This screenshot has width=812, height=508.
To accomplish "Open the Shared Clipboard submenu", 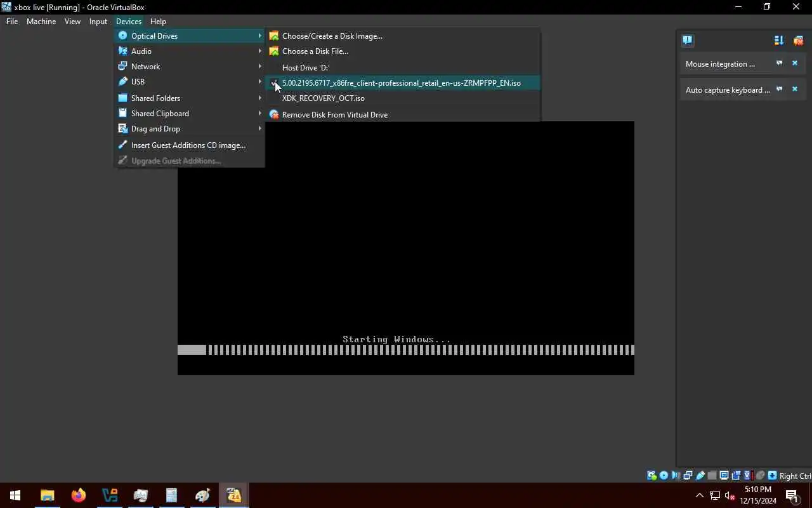I will (x=190, y=113).
